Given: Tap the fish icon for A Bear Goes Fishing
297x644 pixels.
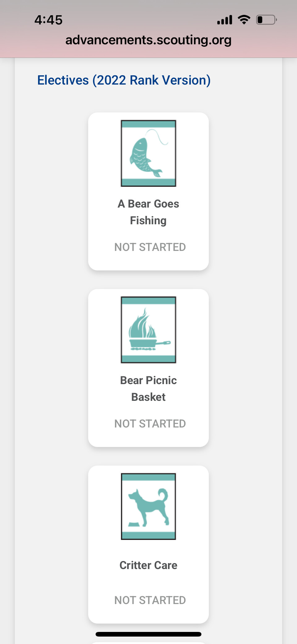Looking at the screenshot, I should (148, 153).
